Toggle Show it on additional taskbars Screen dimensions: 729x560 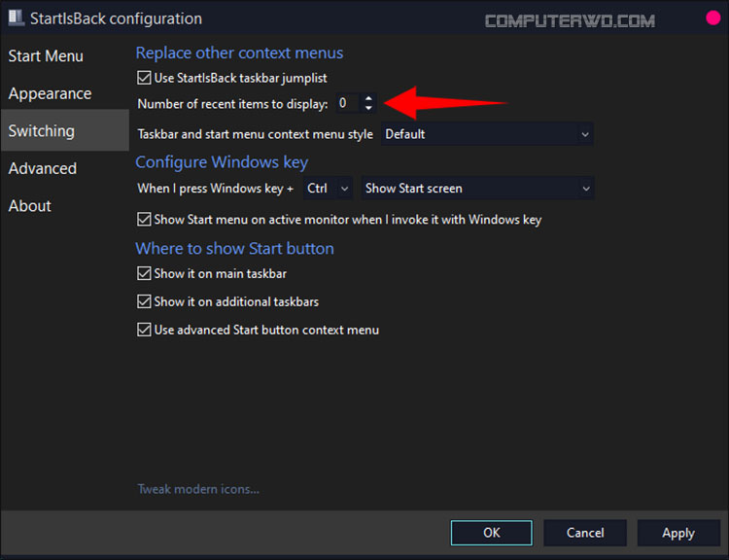(x=144, y=301)
